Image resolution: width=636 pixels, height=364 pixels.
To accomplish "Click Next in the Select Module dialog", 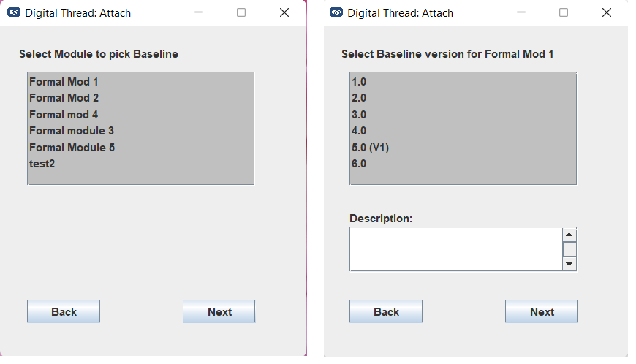I will click(219, 311).
